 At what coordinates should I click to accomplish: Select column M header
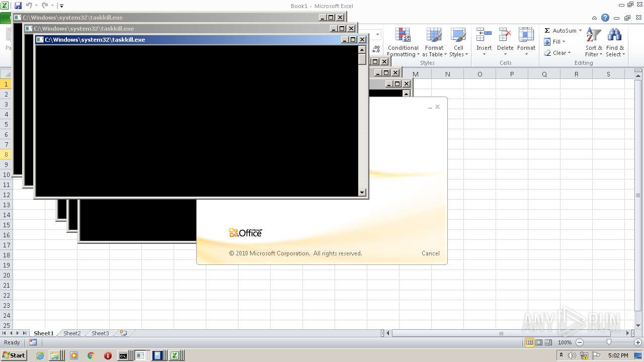[415, 74]
